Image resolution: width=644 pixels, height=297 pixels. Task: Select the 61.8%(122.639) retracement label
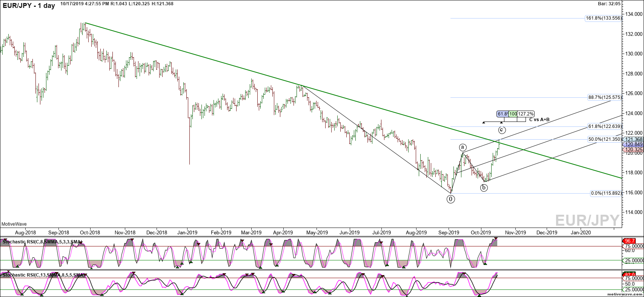(x=605, y=126)
